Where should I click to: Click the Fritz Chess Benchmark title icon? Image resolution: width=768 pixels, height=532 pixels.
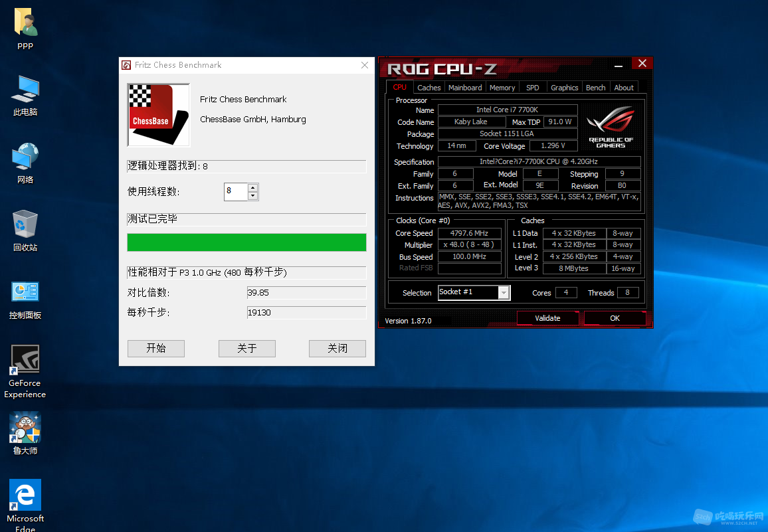pos(126,65)
